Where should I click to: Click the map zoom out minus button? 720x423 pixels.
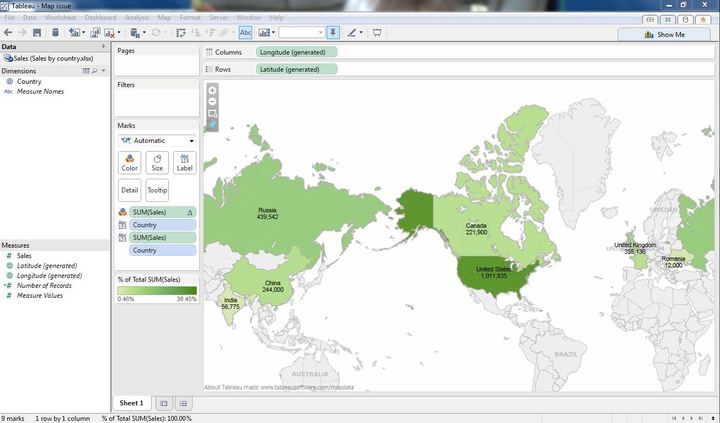click(212, 102)
